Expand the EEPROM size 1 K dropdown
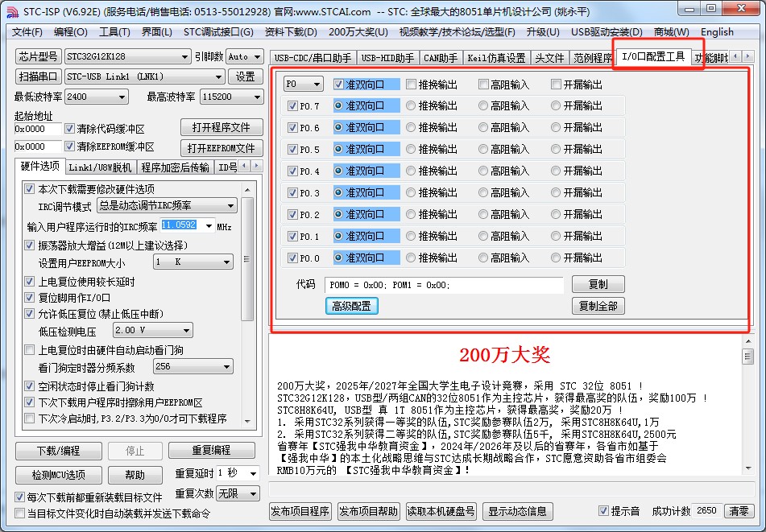This screenshot has height=532, width=766. click(x=227, y=262)
